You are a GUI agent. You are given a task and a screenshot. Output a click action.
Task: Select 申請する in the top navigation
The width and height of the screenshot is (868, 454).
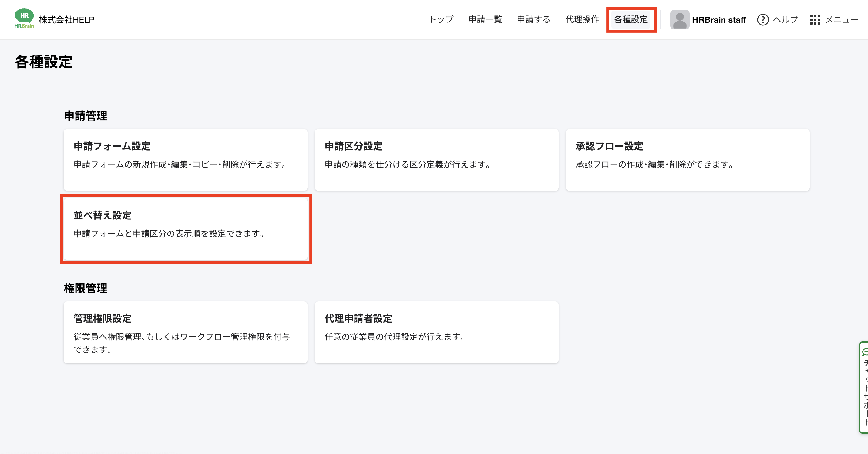click(x=533, y=19)
